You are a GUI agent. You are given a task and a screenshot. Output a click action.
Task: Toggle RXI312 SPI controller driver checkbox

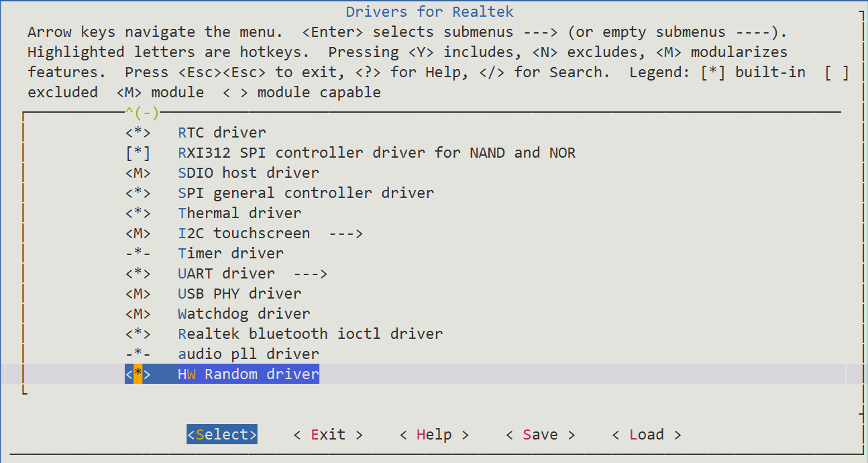click(x=138, y=153)
